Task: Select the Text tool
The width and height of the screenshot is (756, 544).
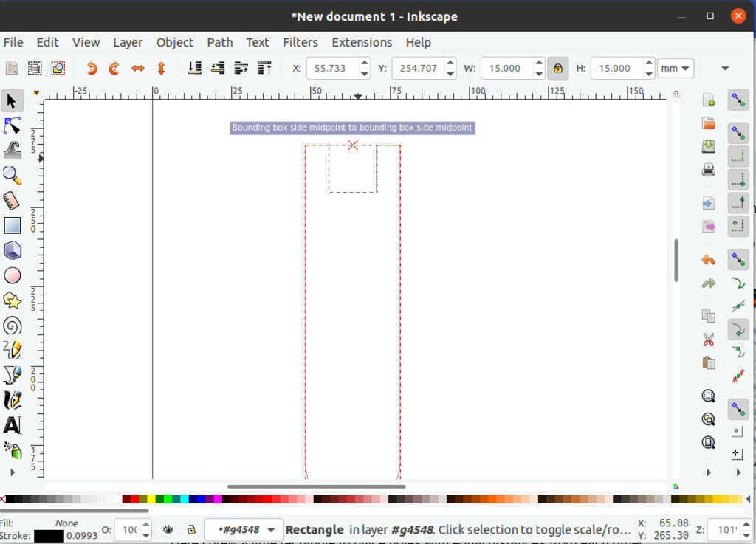Action: click(x=12, y=425)
